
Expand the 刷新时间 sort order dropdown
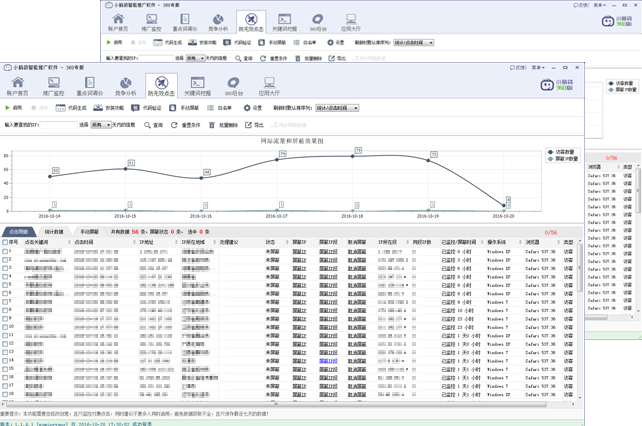coord(337,107)
